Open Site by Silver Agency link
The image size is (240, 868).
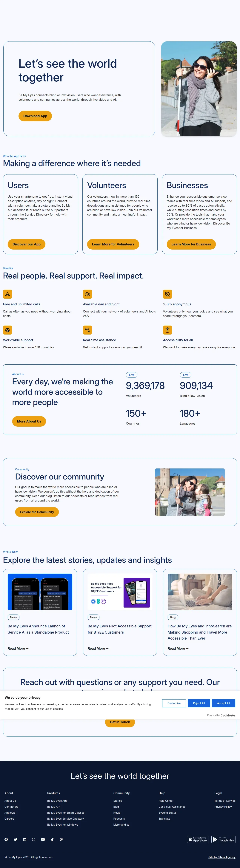(x=222, y=857)
